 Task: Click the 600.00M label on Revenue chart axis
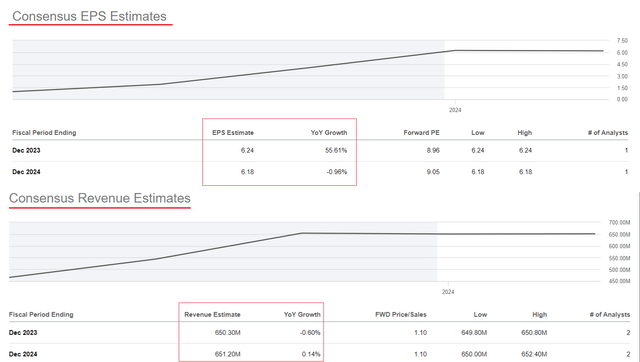619,246
